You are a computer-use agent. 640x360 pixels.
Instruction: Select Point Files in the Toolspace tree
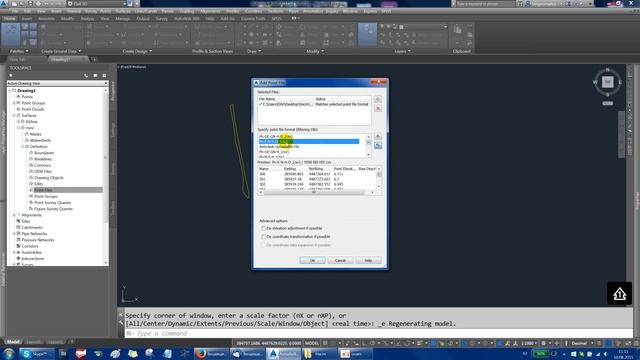[x=43, y=190]
